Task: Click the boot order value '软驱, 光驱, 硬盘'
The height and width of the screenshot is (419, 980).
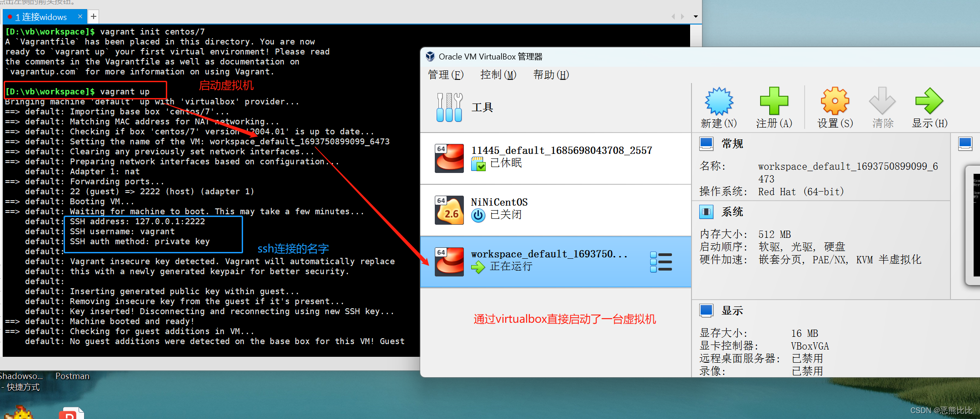Action: point(802,247)
